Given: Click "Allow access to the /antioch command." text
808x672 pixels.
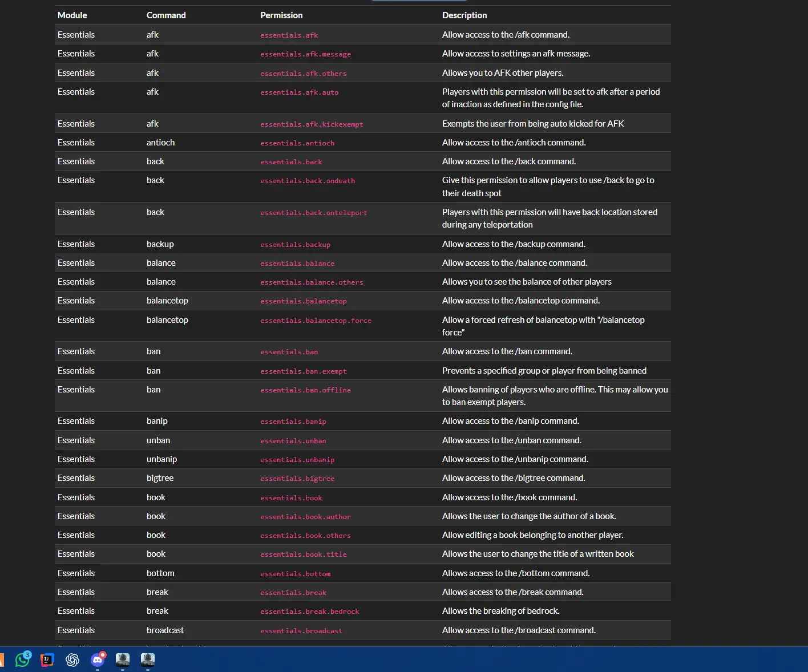Looking at the screenshot, I should pos(514,143).
